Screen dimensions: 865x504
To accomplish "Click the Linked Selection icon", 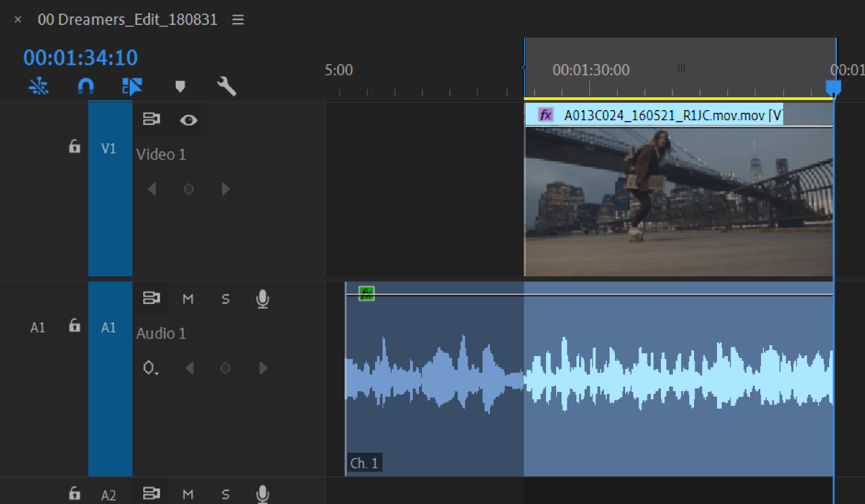I will 132,86.
